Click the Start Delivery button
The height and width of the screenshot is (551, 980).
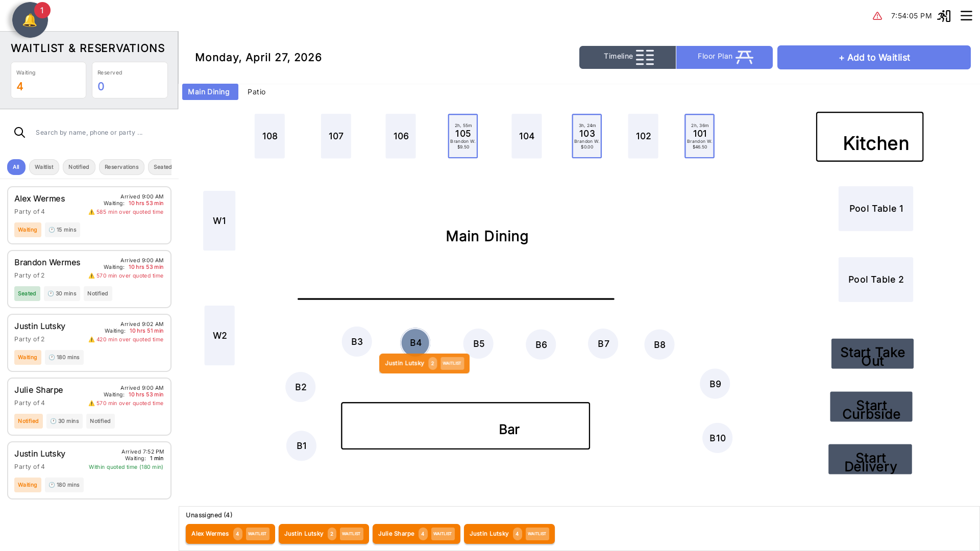coord(870,459)
